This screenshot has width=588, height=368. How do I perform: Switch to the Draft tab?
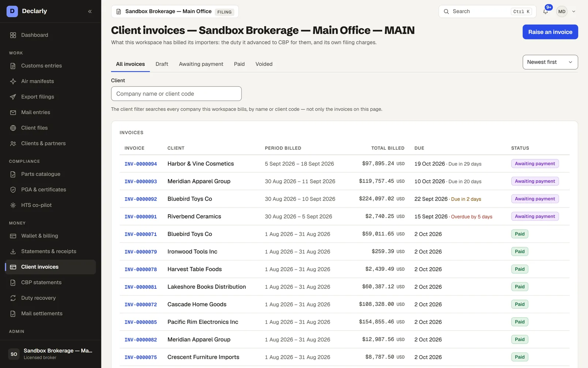[162, 64]
